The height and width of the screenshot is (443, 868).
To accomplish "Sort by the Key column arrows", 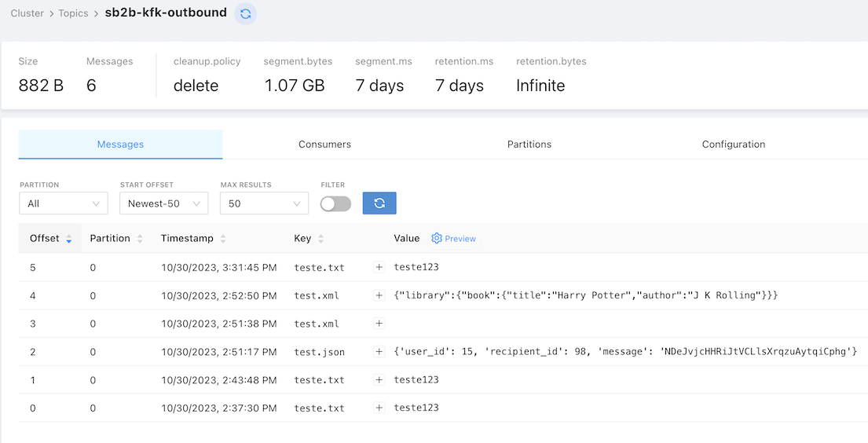I will click(320, 239).
